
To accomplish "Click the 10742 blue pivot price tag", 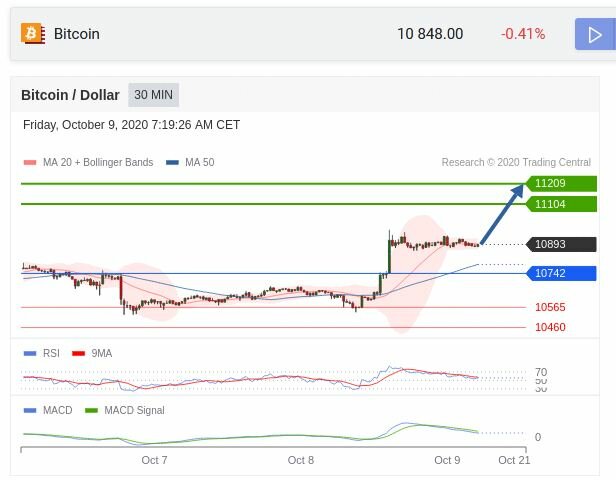I will click(562, 273).
